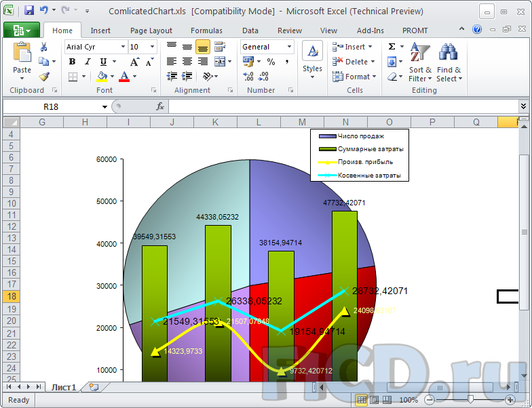
Task: Click Format cells button
Action: [354, 77]
